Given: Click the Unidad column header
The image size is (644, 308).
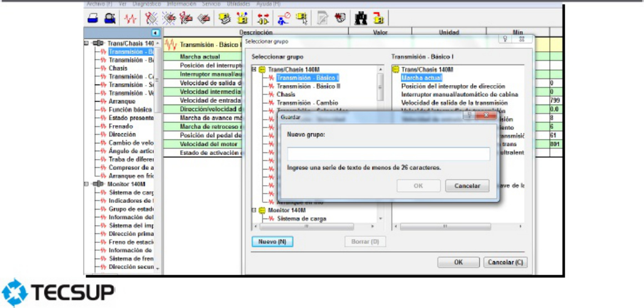Looking at the screenshot, I should (449, 32).
